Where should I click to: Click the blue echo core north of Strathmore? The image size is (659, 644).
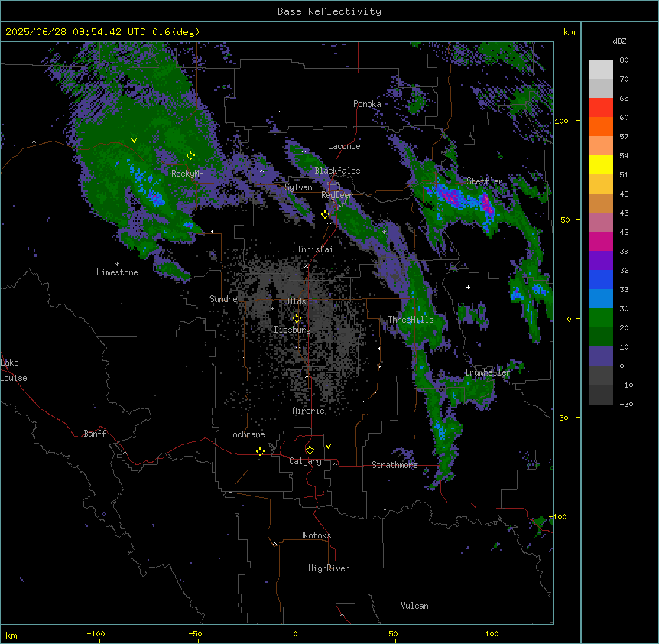pos(440,431)
